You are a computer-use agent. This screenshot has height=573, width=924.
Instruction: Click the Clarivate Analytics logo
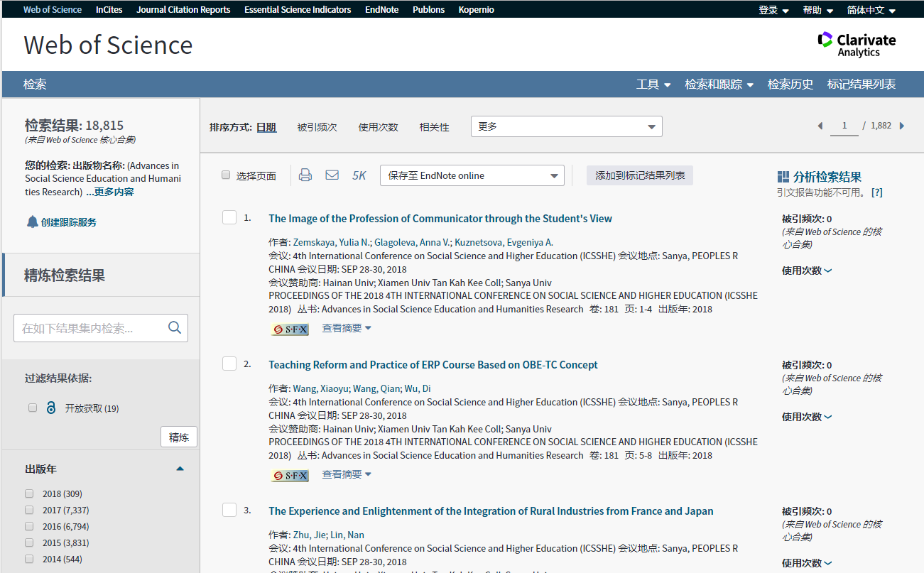[857, 44]
